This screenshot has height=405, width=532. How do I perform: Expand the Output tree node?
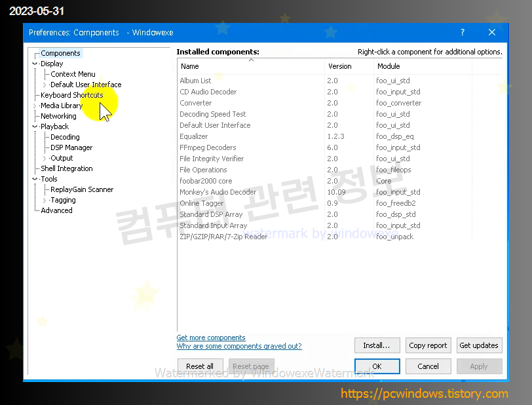(x=45, y=158)
